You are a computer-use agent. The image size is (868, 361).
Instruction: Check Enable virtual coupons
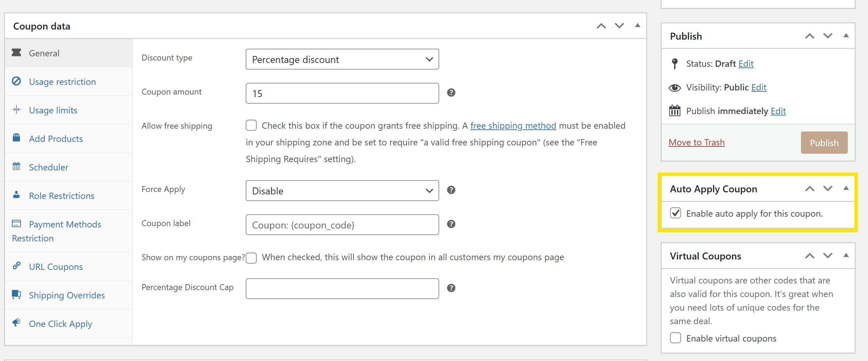(675, 338)
